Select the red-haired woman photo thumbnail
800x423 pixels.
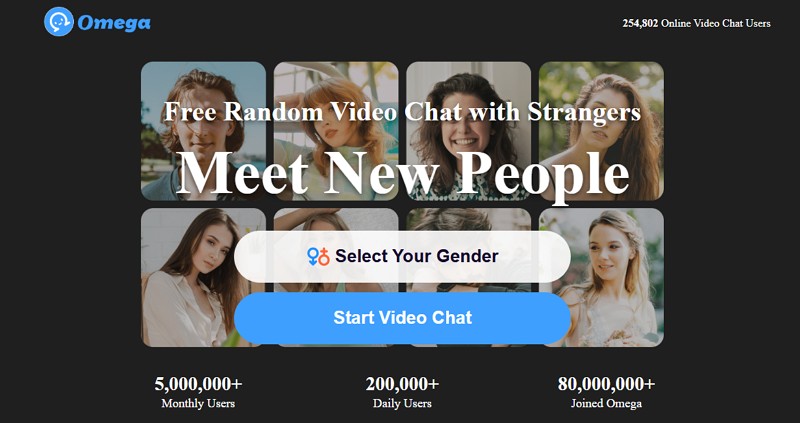[336, 131]
